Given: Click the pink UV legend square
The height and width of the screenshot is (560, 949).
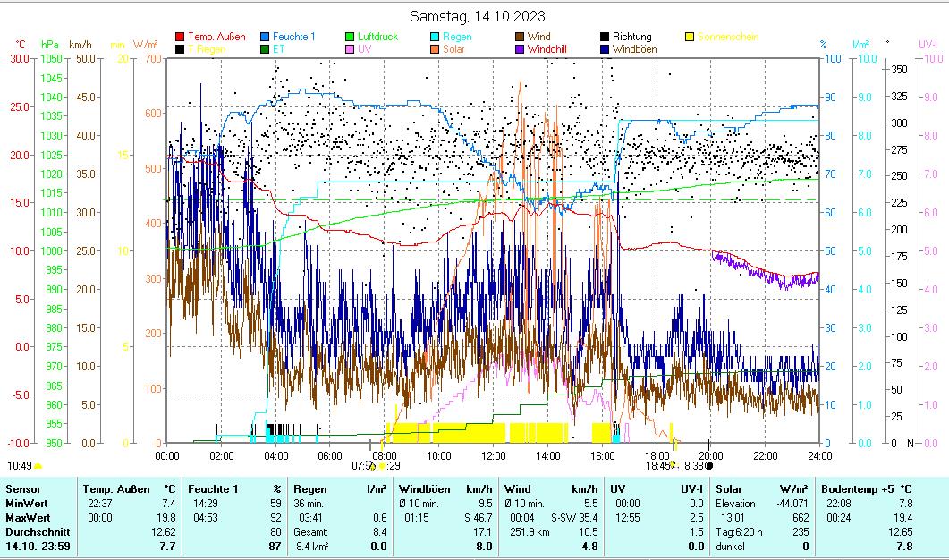Looking at the screenshot, I should tap(350, 50).
